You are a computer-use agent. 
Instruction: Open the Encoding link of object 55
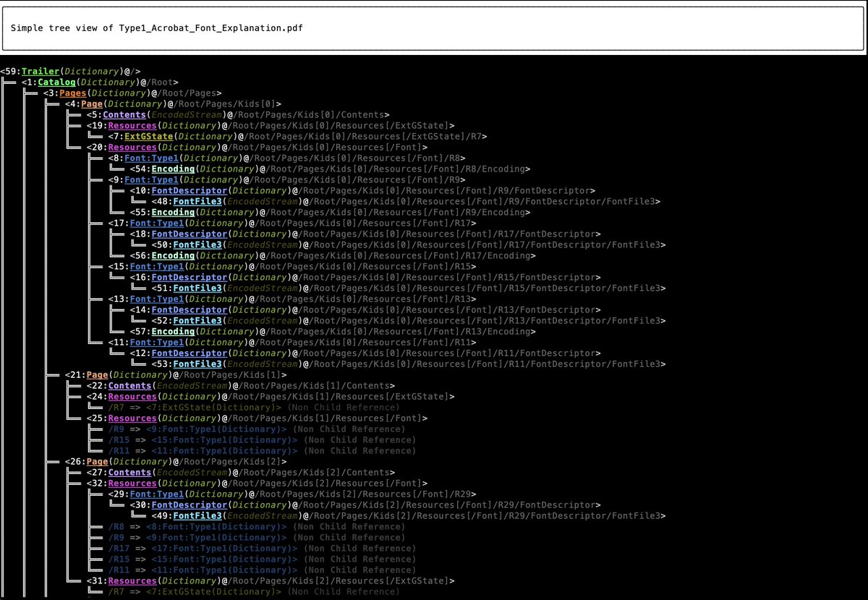(x=173, y=213)
